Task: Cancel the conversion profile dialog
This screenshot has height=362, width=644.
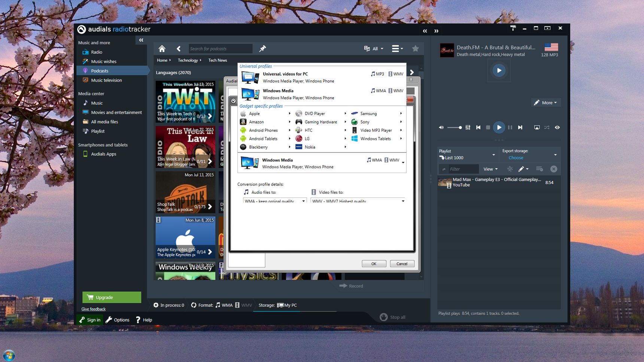Action: point(402,264)
